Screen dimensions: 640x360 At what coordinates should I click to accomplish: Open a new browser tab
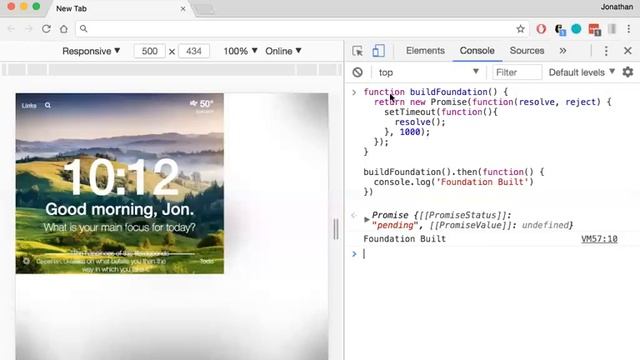point(204,9)
